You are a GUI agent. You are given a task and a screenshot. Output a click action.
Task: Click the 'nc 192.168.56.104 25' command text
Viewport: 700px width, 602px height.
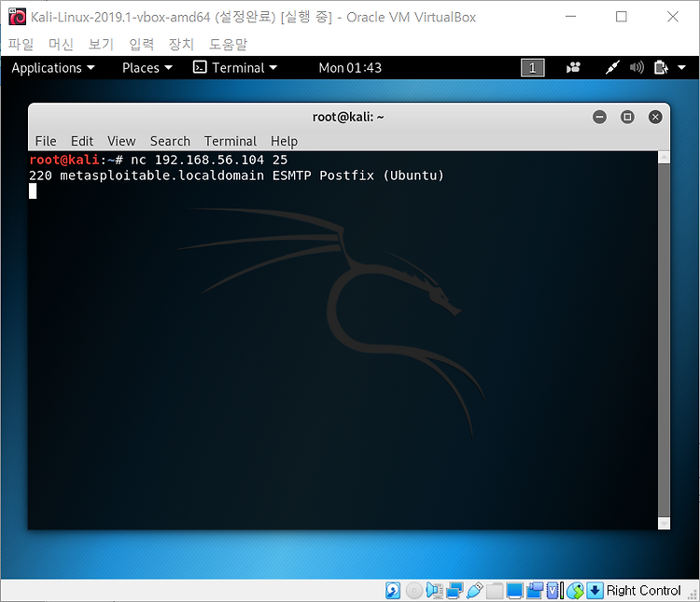click(209, 160)
